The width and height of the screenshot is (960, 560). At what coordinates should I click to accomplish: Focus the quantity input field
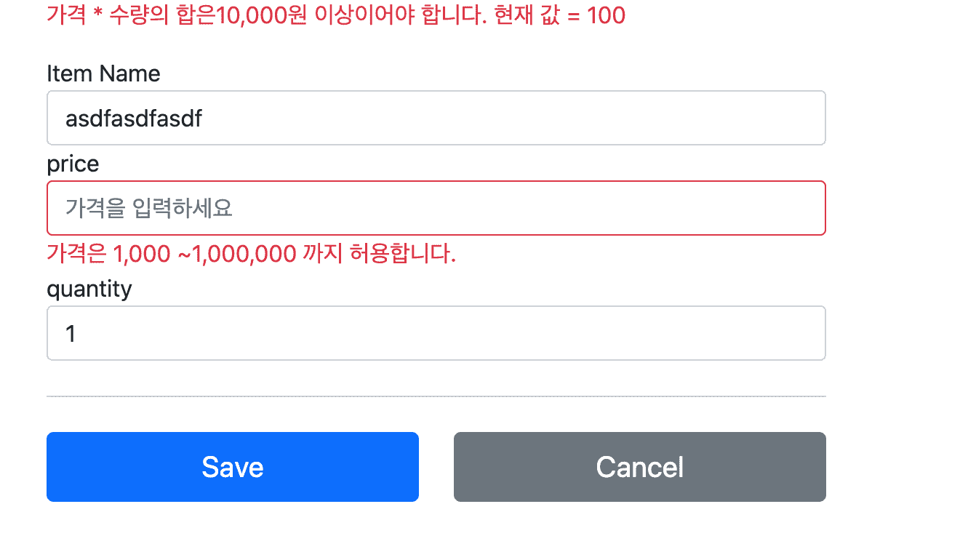coord(436,333)
